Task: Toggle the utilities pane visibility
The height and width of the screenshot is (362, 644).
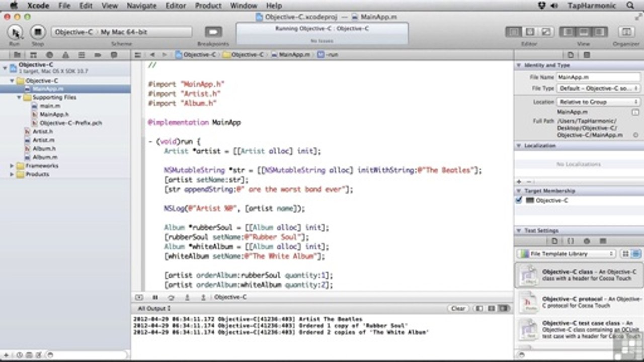Action: [x=599, y=32]
